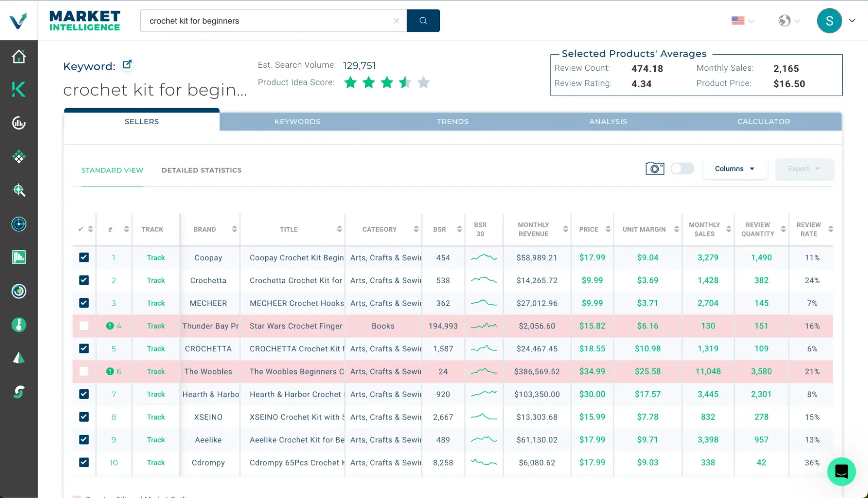The width and height of the screenshot is (868, 498).
Task: Uncheck the XSEINO row checkbox
Action: pos(84,417)
